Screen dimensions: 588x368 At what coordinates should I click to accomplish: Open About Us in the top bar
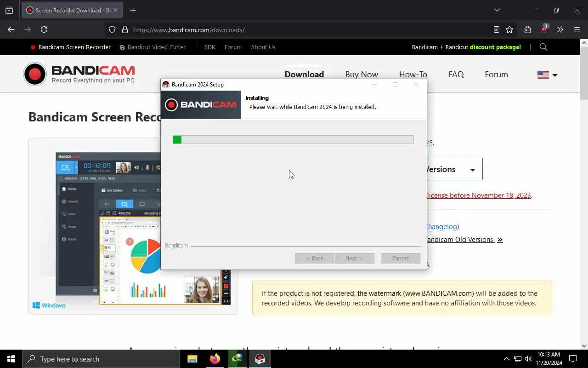263,47
